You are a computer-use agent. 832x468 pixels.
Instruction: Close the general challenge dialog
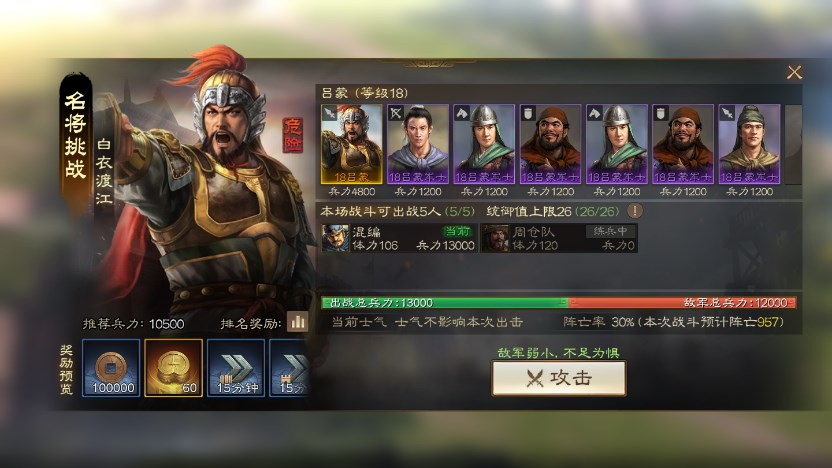[794, 72]
